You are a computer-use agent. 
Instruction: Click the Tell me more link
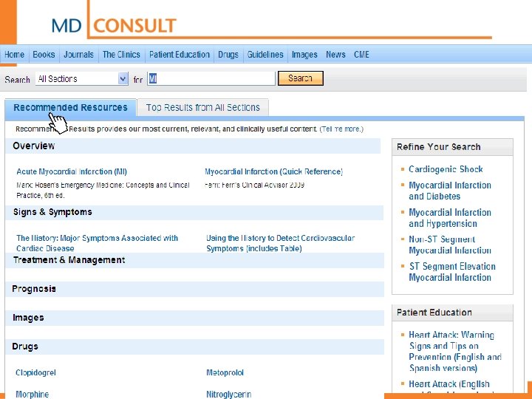tap(341, 129)
